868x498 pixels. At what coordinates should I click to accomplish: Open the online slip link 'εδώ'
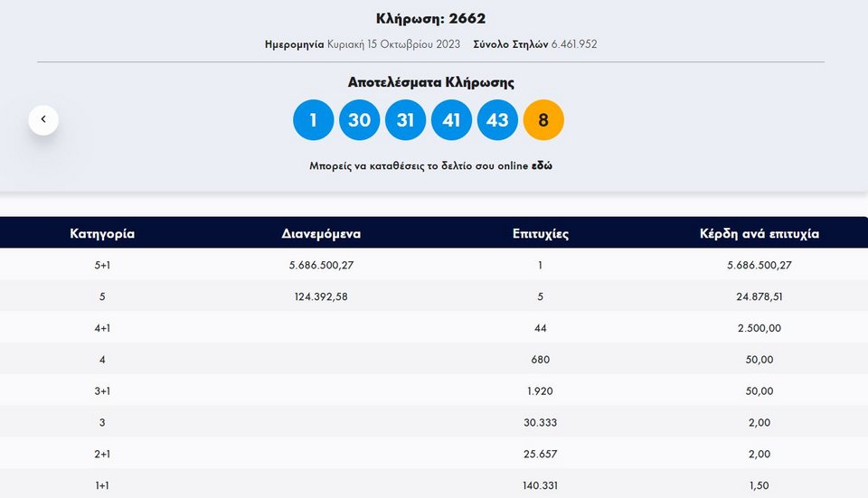(x=542, y=165)
